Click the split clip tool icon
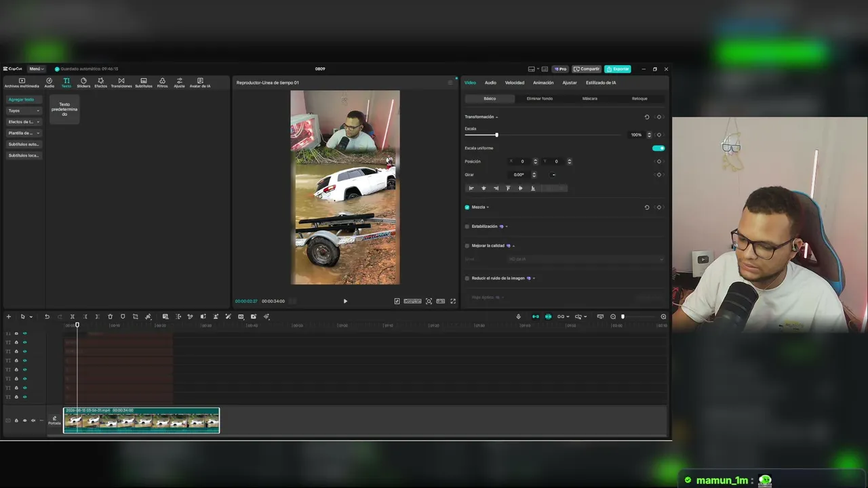This screenshot has width=868, height=488. (x=73, y=317)
